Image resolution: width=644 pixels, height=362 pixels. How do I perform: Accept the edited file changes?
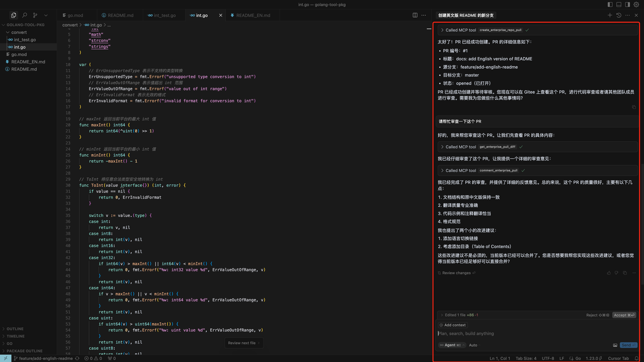click(x=624, y=315)
